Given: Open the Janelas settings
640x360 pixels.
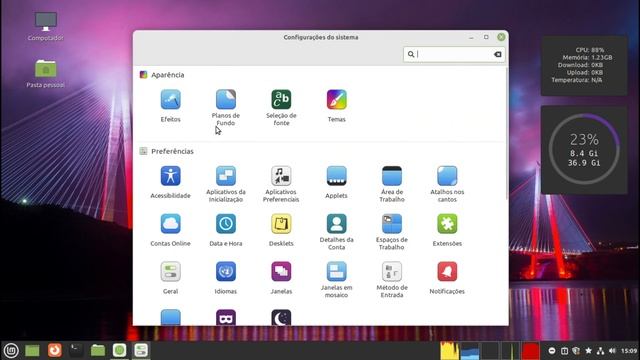Looking at the screenshot, I should pos(281,278).
